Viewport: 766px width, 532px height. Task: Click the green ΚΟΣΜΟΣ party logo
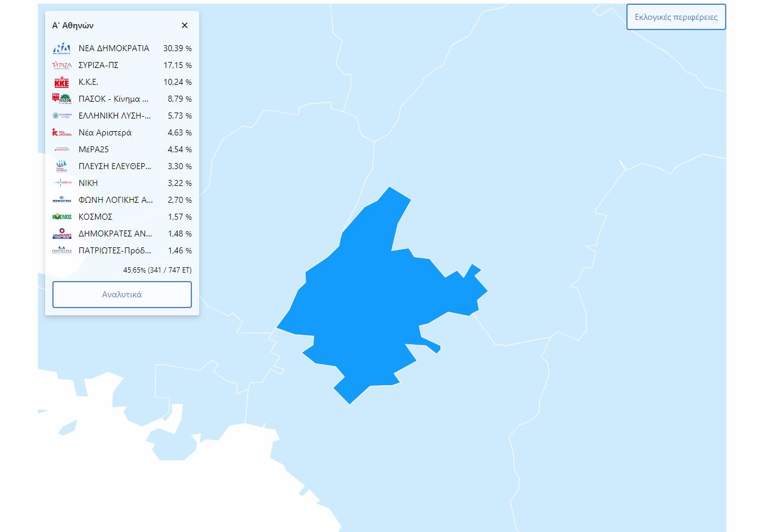pos(62,217)
